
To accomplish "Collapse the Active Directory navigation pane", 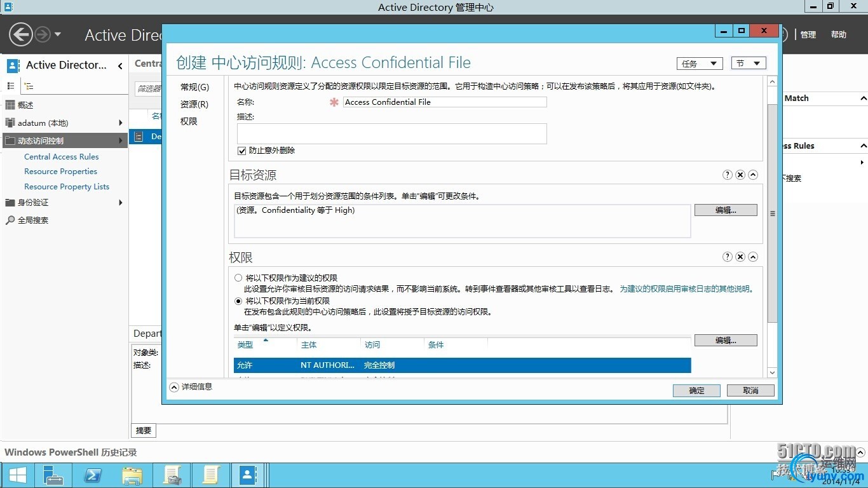I will (x=120, y=65).
